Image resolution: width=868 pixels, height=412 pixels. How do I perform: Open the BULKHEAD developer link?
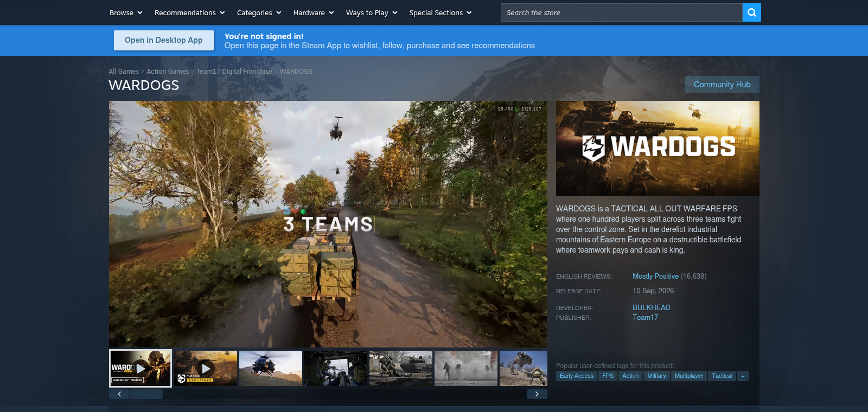pos(652,307)
